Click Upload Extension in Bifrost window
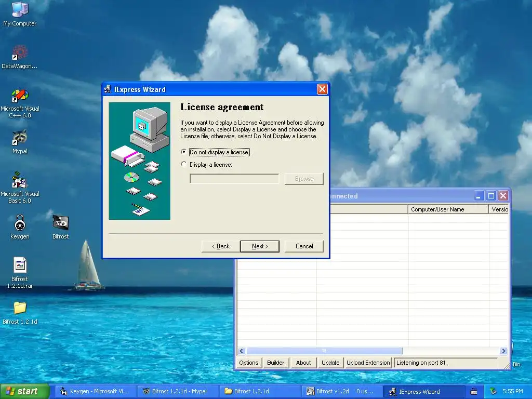This screenshot has width=532, height=399. 368,363
